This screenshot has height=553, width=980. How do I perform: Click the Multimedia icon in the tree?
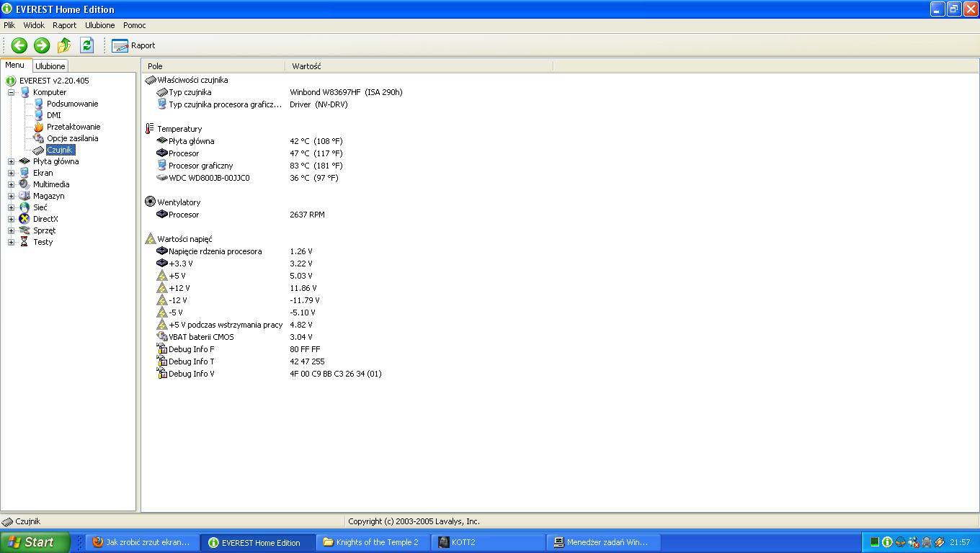tap(24, 184)
